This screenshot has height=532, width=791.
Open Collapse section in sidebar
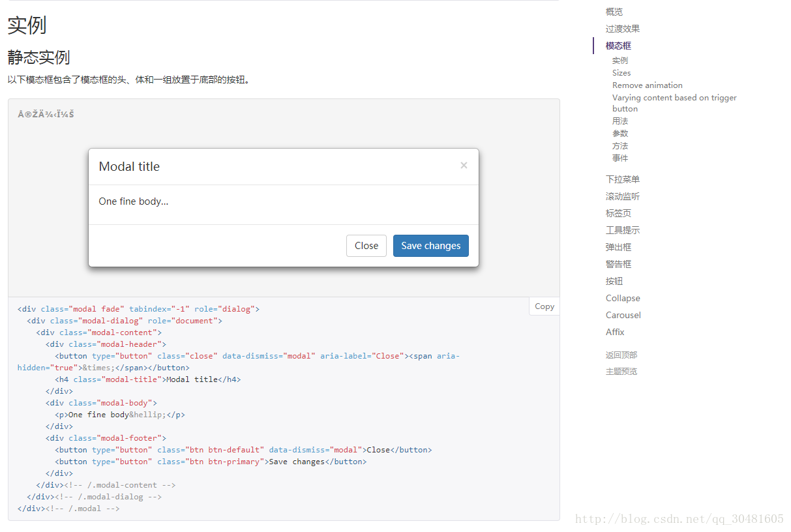(623, 298)
